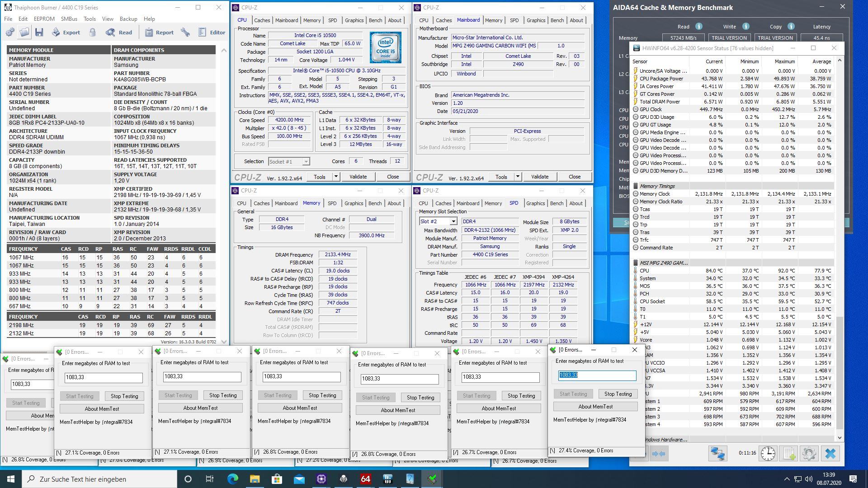This screenshot has width=868, height=488.
Task: Open SPD tab in bottom-left CPU-Z window
Action: (x=332, y=203)
